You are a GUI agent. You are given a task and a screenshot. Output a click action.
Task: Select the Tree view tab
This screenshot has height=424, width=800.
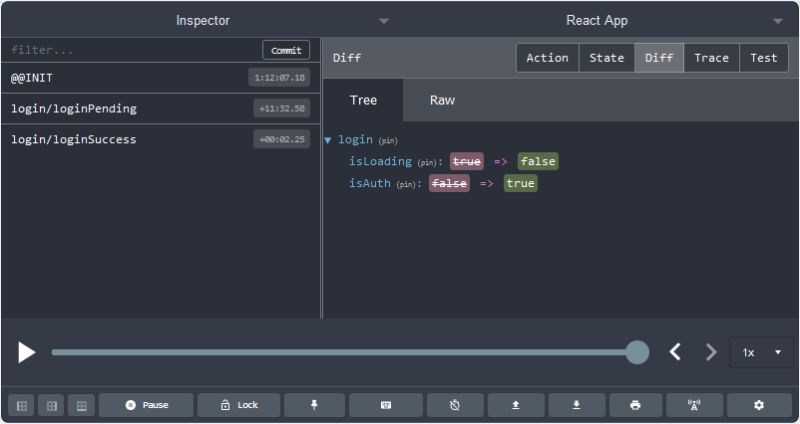[x=363, y=100]
